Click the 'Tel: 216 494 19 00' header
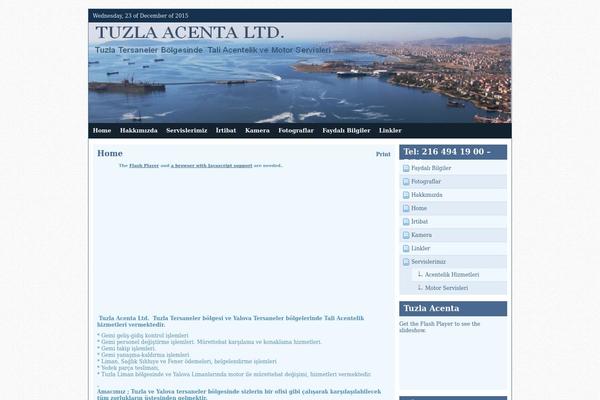 coord(453,152)
